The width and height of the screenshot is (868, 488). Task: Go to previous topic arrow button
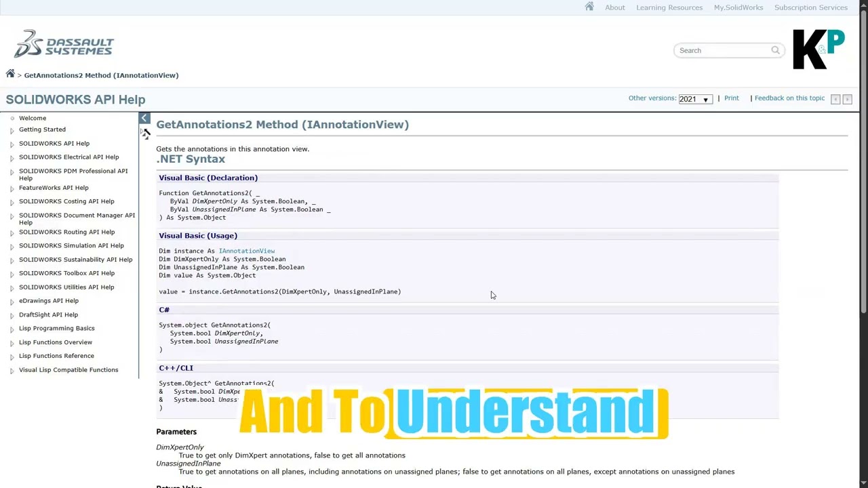(835, 99)
